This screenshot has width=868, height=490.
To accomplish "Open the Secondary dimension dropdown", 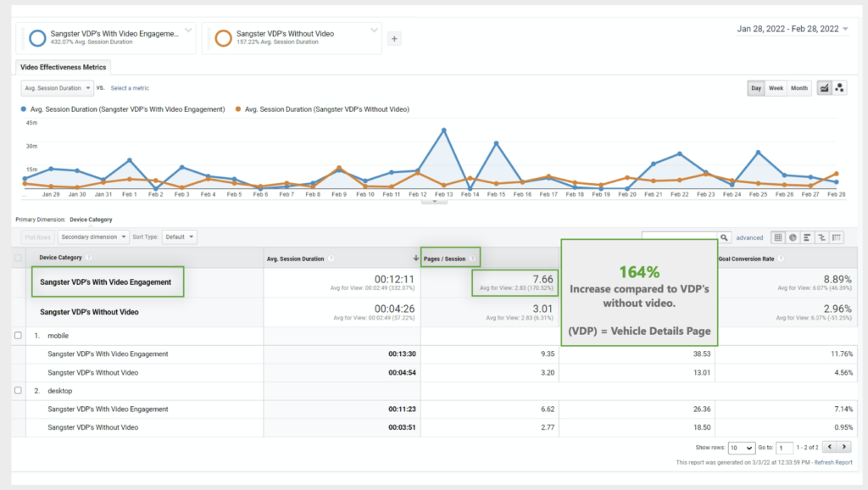I will coord(93,237).
